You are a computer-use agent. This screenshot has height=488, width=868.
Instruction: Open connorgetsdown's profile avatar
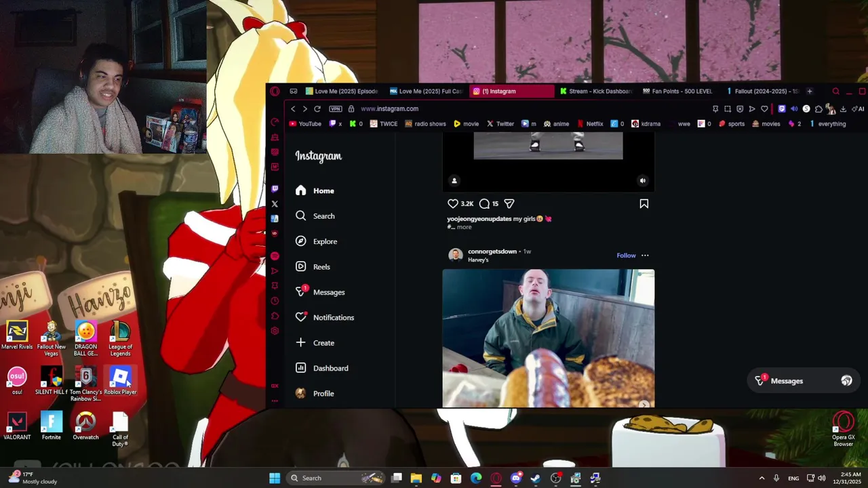pyautogui.click(x=455, y=255)
